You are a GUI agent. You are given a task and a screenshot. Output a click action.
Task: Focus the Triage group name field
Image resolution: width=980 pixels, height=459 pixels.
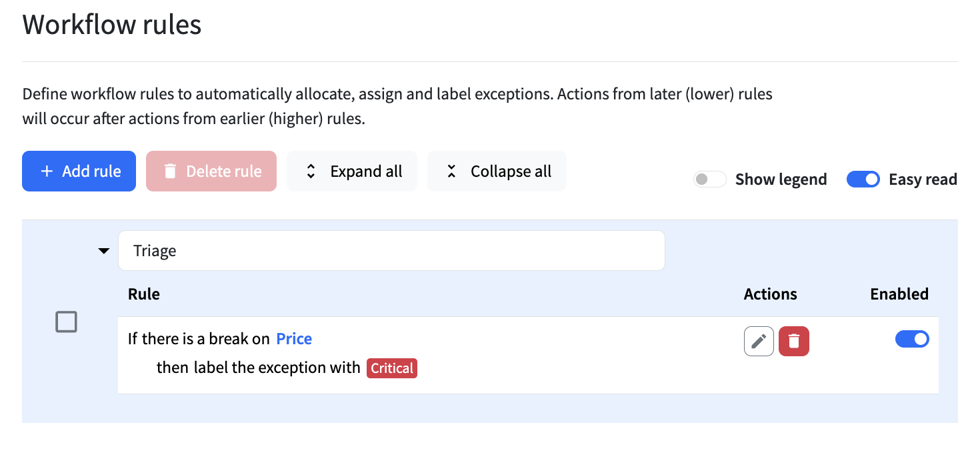(x=391, y=251)
